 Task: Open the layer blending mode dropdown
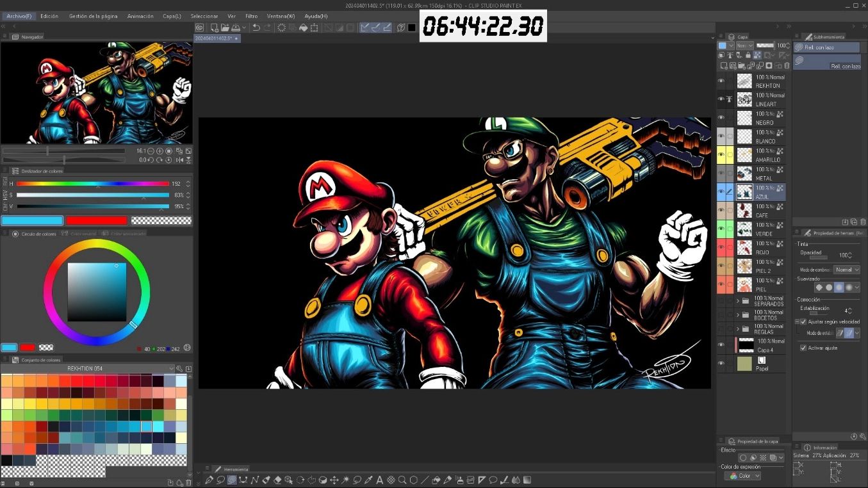click(744, 46)
